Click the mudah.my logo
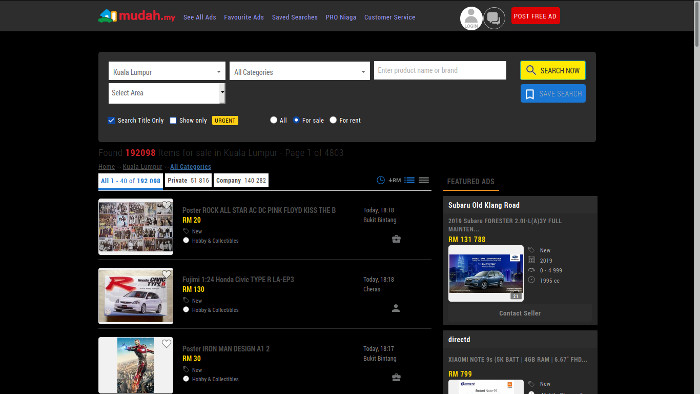Viewport: 700px width, 394px height. click(x=137, y=16)
